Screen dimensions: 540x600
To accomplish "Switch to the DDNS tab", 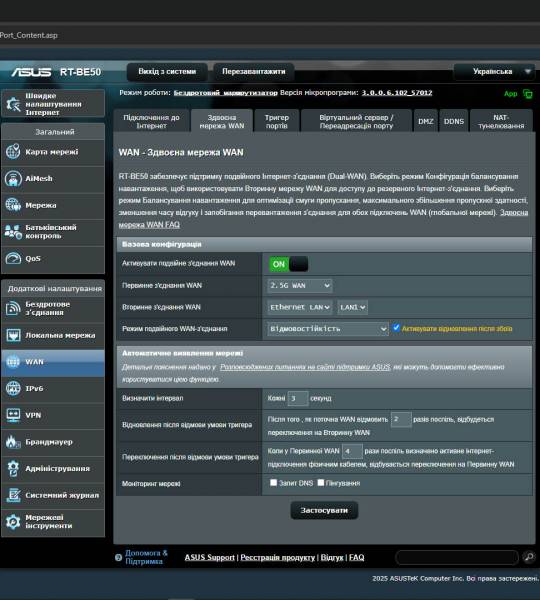I will [x=454, y=121].
